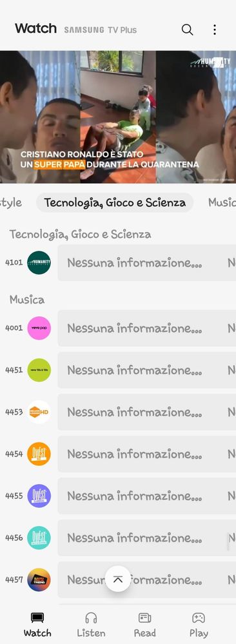Open the channel 4457 logo
The width and height of the screenshot is (236, 644).
39,580
